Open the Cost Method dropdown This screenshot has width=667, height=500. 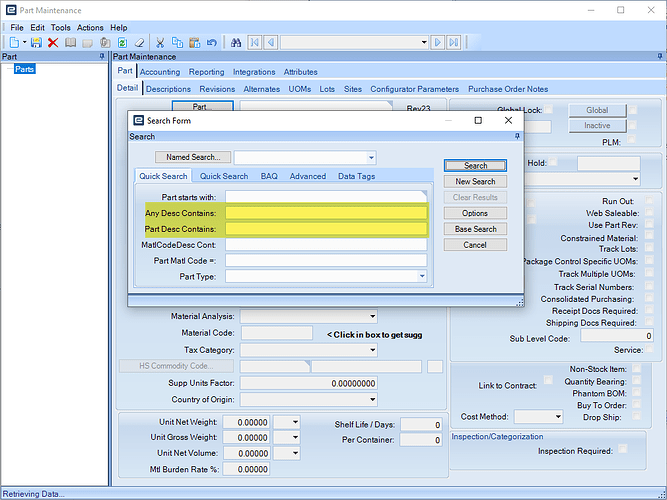coord(557,416)
